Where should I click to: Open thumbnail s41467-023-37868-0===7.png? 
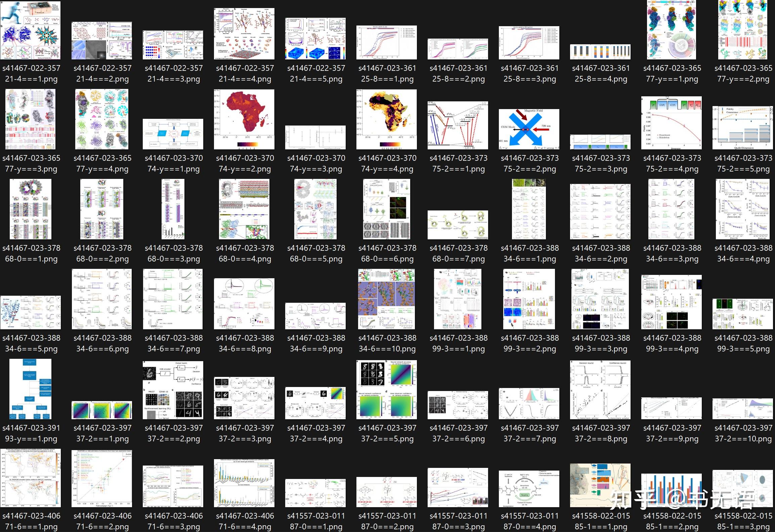coord(458,225)
